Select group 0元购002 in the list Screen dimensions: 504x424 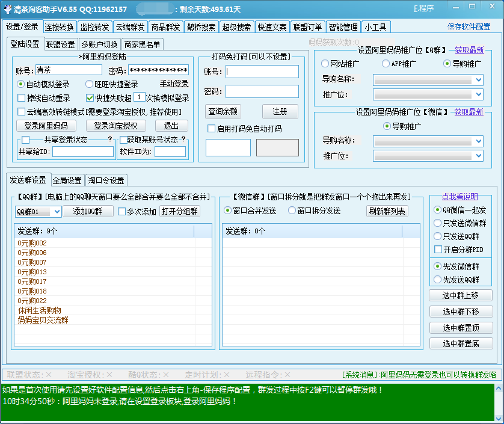pos(32,243)
